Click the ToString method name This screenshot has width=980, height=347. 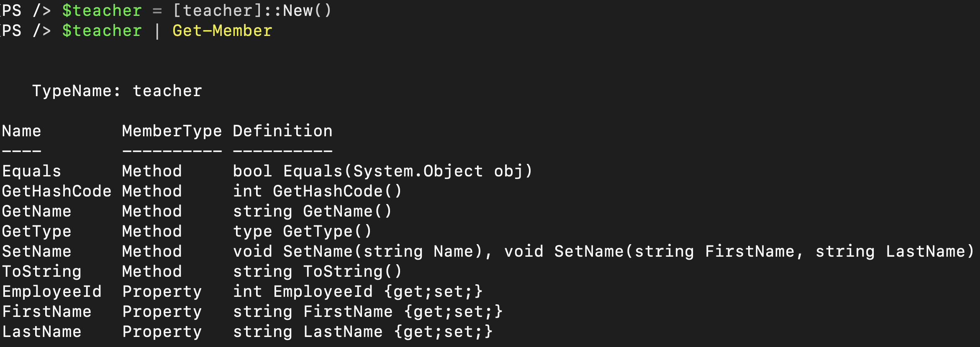[42, 271]
